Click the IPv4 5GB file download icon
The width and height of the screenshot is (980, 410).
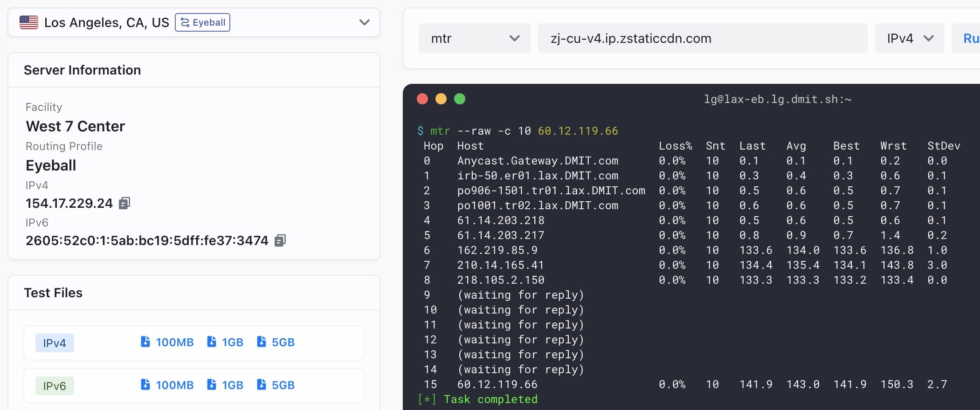[262, 342]
